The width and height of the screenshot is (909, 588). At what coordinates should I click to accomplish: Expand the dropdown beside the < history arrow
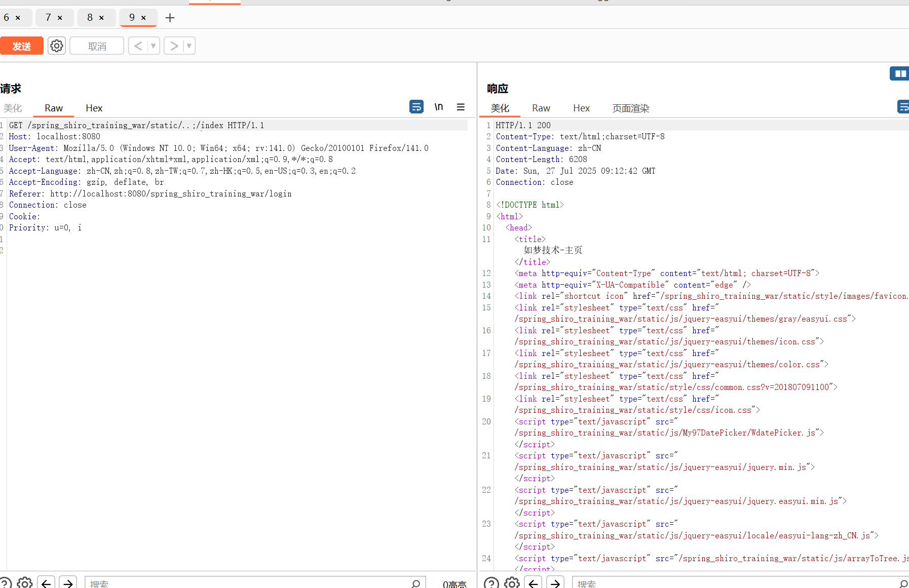click(154, 46)
